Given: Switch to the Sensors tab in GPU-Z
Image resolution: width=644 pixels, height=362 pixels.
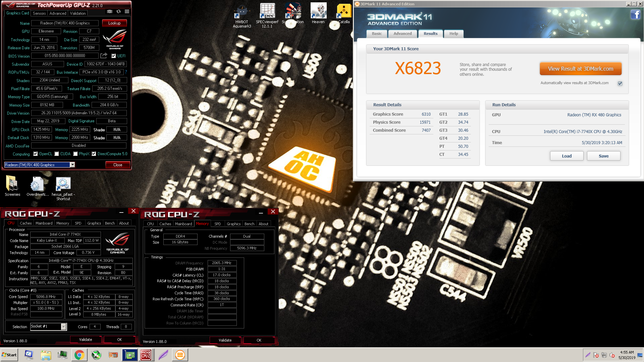Looking at the screenshot, I should click(39, 13).
